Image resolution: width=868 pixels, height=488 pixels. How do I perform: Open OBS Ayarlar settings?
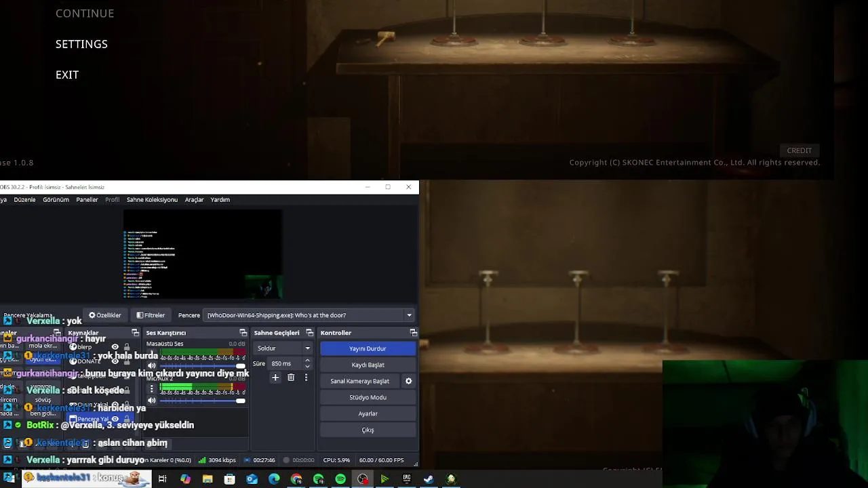tap(368, 413)
